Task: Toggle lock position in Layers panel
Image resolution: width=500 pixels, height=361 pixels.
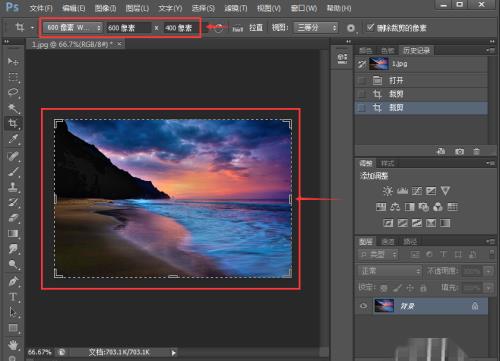Action: tap(410, 288)
